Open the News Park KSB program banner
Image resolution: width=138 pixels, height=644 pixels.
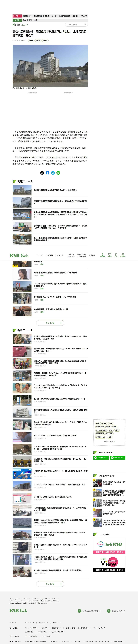[109, 546]
